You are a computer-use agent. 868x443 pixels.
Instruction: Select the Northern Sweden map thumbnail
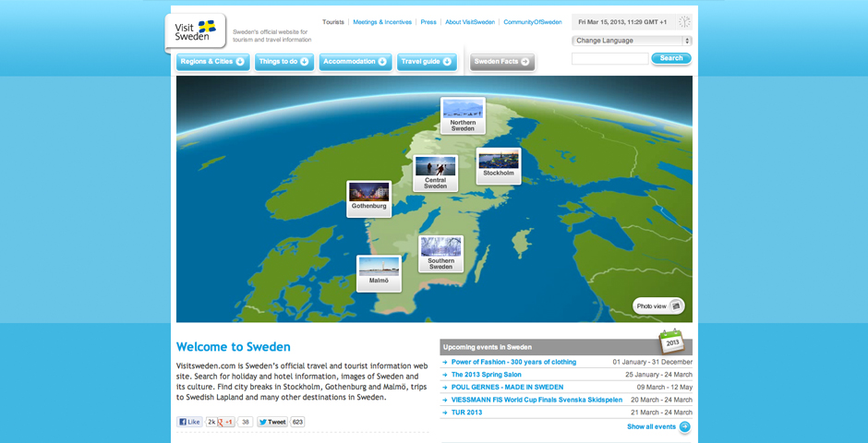pyautogui.click(x=463, y=115)
